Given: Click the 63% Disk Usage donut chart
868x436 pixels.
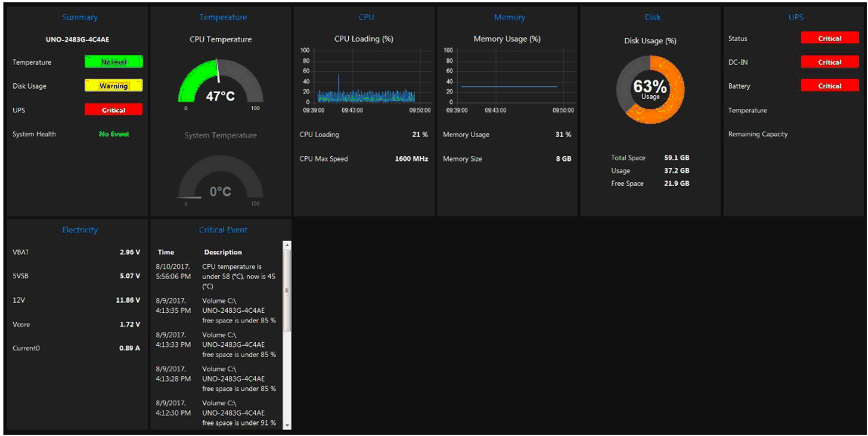Looking at the screenshot, I should [x=650, y=89].
